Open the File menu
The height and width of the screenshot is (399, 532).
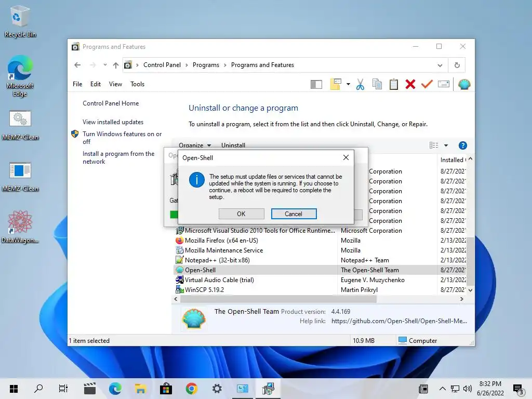pyautogui.click(x=77, y=84)
